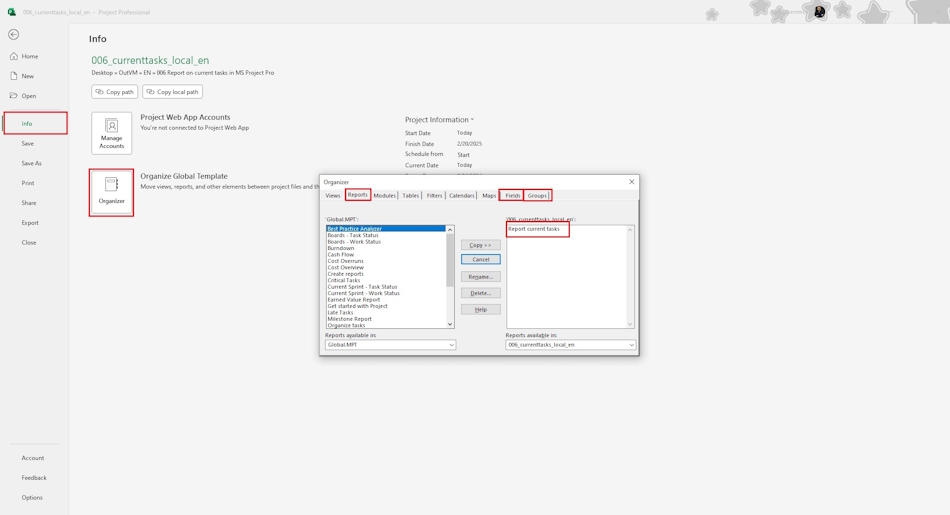Click the Delete... button in Organizer
The image size is (950, 515).
[x=480, y=293]
